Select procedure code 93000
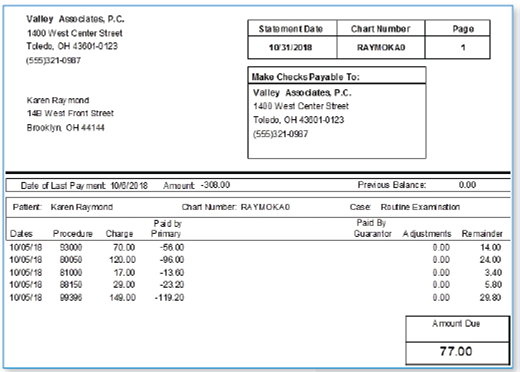The height and width of the screenshot is (372, 520). pos(71,247)
